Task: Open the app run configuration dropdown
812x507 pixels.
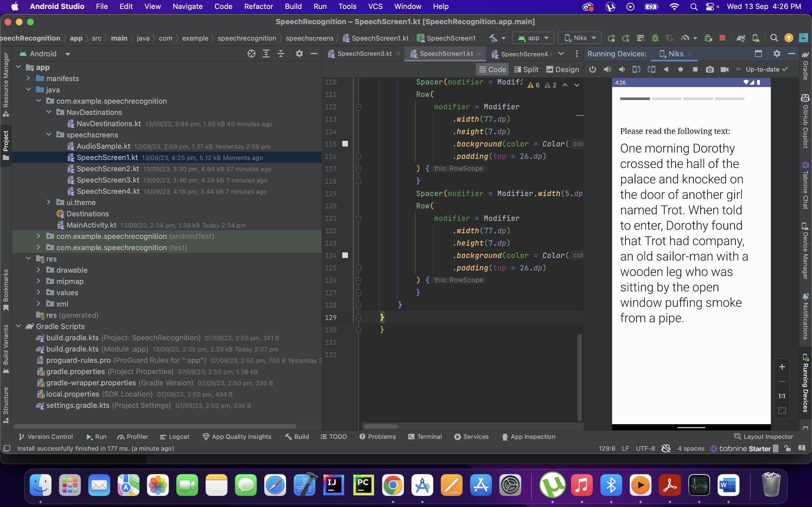Action: (x=533, y=38)
